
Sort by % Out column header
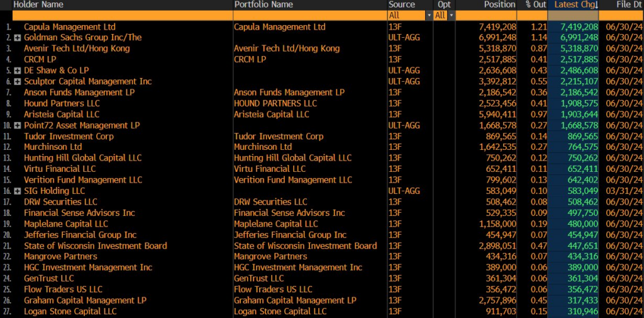(x=536, y=4)
